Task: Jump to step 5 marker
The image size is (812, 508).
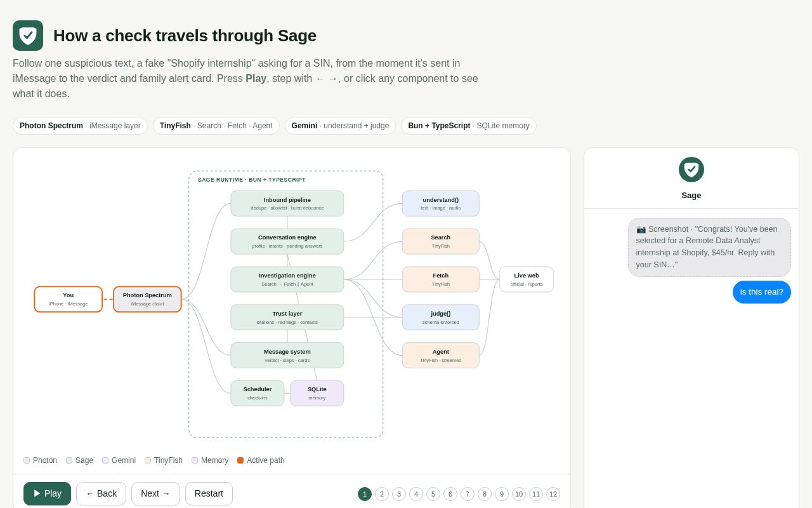Action: [433, 494]
